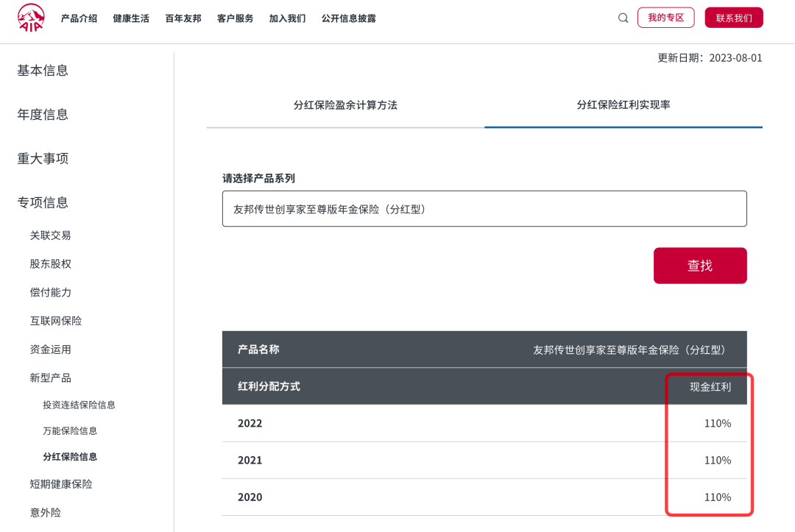Open 意外险 sidebar link
795x532 pixels.
pos(45,513)
